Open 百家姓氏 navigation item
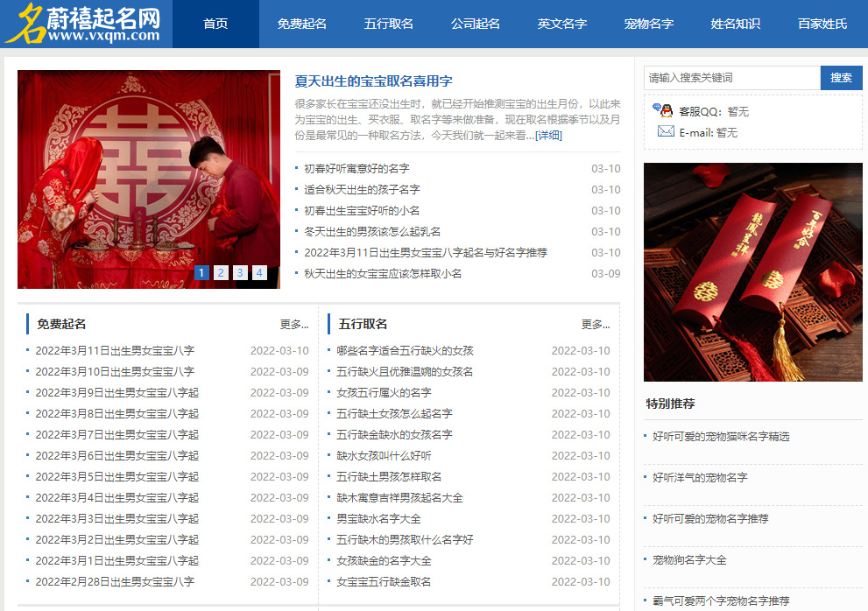This screenshot has width=868, height=611. [822, 24]
